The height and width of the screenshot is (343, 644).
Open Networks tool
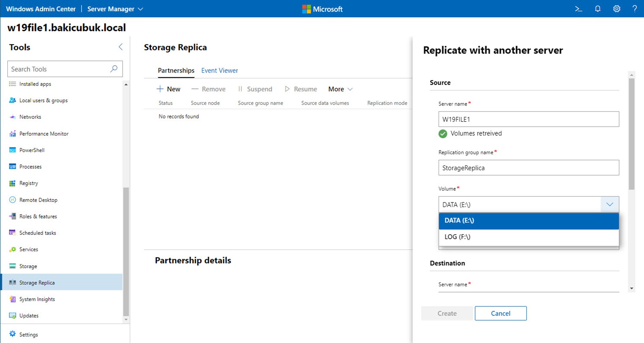click(30, 117)
